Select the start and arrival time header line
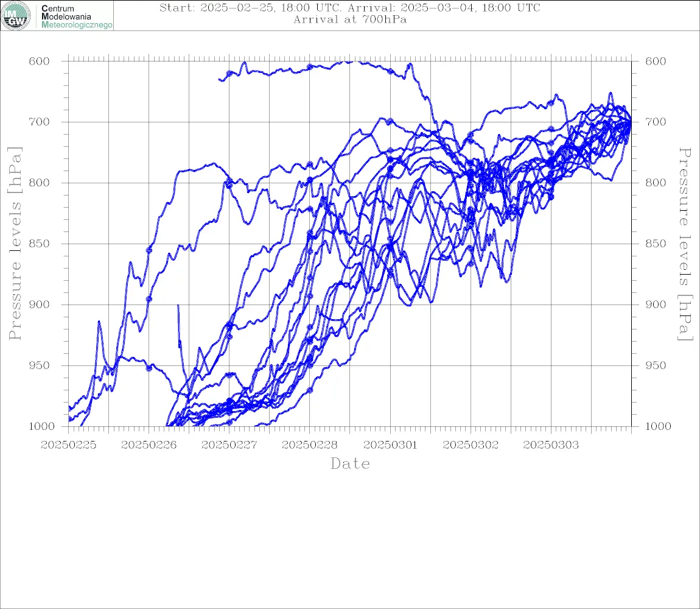The image size is (700, 609). (350, 7)
